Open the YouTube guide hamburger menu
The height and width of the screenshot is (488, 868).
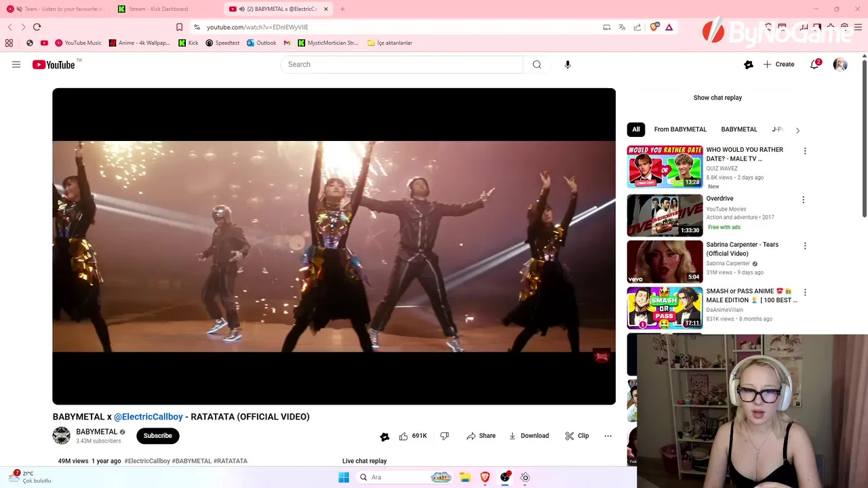click(16, 64)
